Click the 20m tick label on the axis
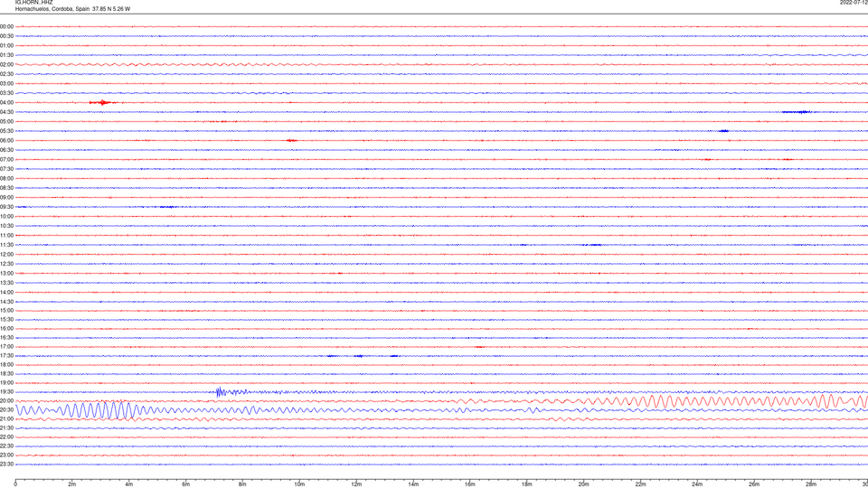Image resolution: width=868 pixels, height=488 pixels. [583, 484]
